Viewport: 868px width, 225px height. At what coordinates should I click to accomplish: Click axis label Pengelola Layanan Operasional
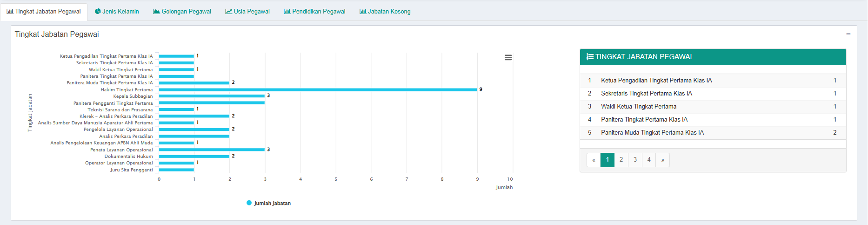pyautogui.click(x=118, y=130)
